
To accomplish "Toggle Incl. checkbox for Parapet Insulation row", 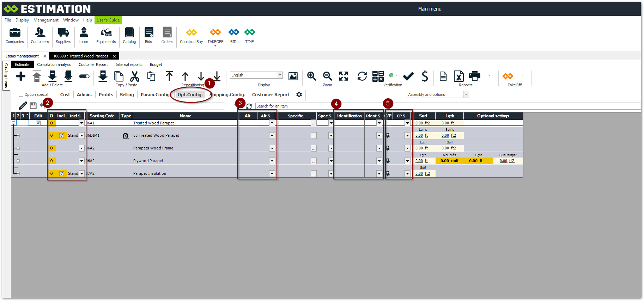I will [62, 174].
